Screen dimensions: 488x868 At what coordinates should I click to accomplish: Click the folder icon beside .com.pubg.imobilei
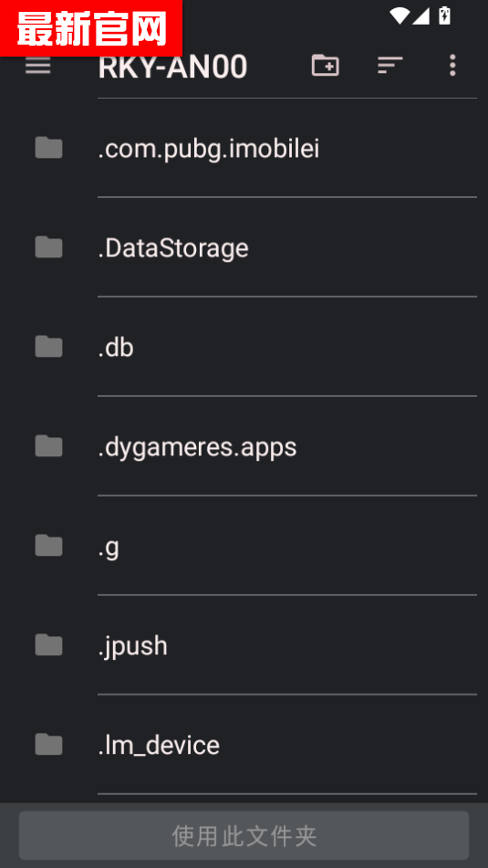tap(48, 148)
